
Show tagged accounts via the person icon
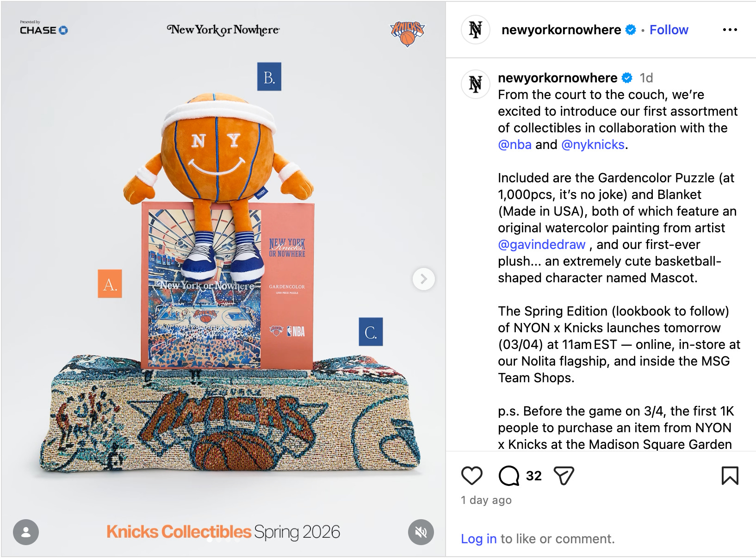coord(26,532)
